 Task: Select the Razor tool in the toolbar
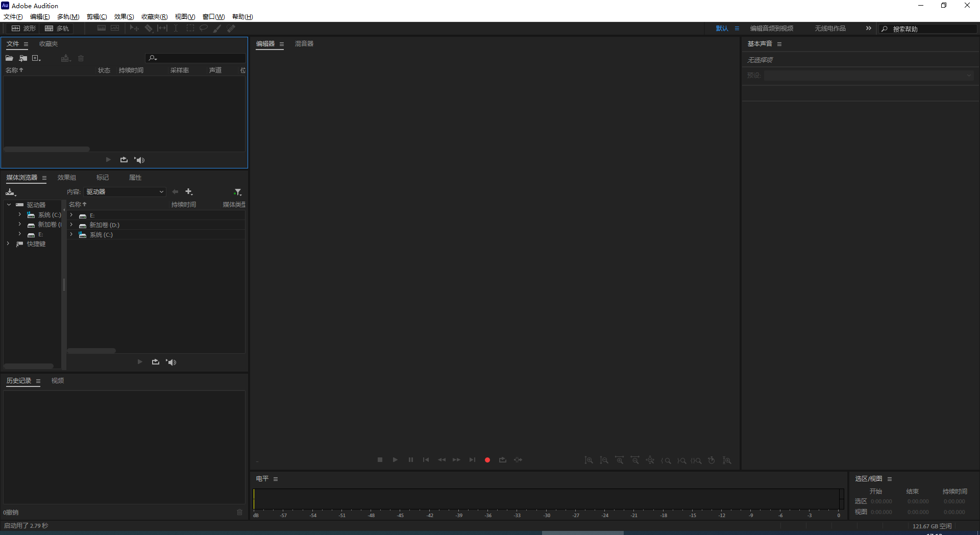point(149,29)
